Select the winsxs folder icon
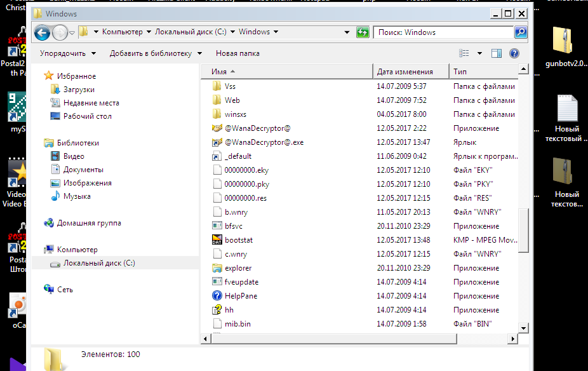Screen dimensions: 588x371 217,114
